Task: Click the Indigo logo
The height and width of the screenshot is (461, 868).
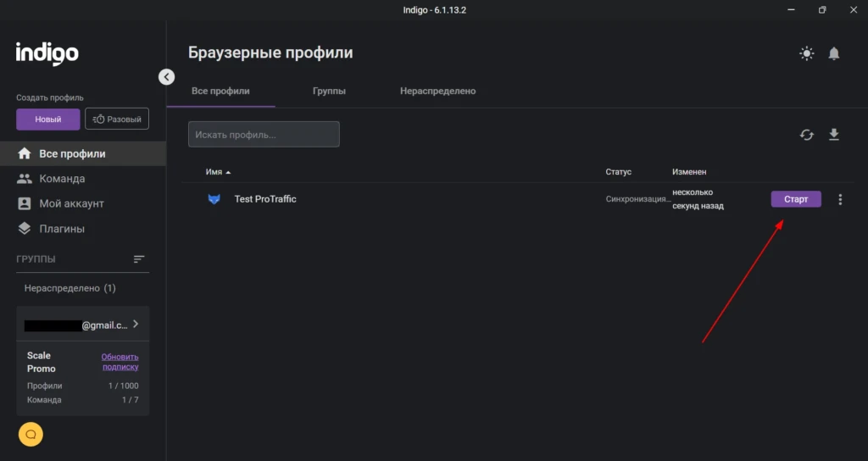Action: pos(47,53)
